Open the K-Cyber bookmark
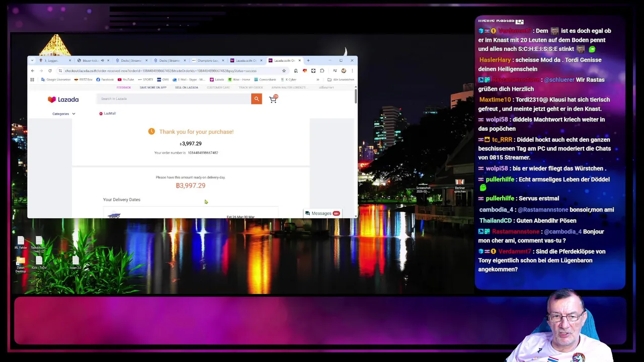This screenshot has height=362, width=644. tap(289, 79)
